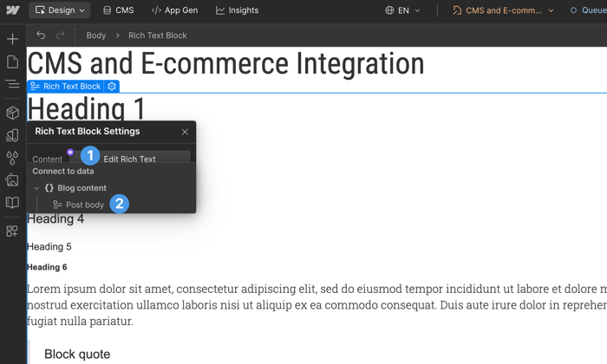Click the Webflow logo menu
This screenshot has height=364, width=607.
13,10
